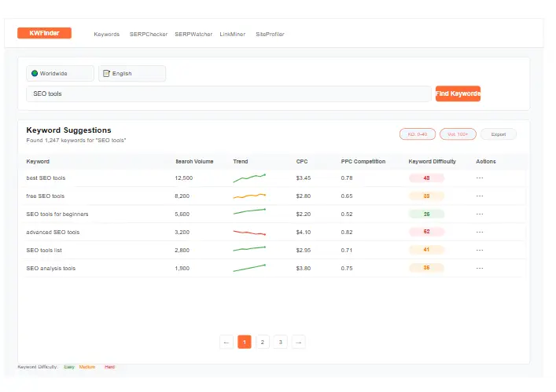This screenshot has width=556, height=392.
Task: Select the SEO analysis tools keyword
Action: (x=50, y=268)
